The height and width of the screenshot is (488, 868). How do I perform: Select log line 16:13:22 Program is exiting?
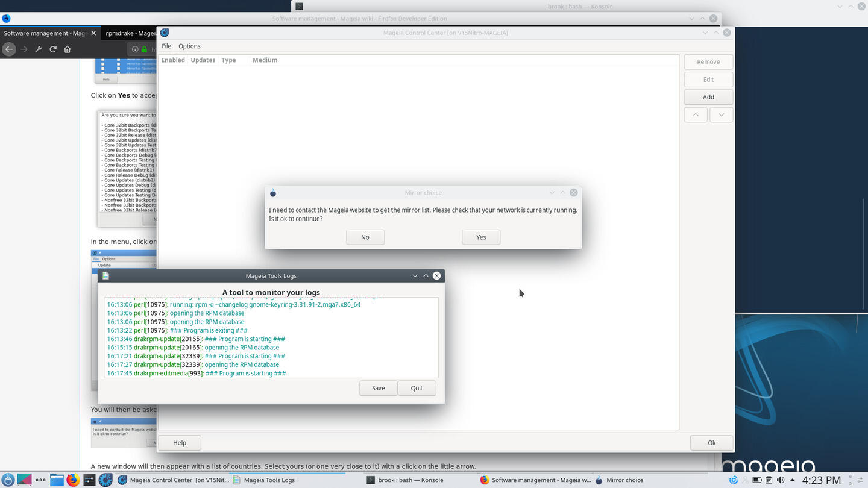(x=177, y=330)
